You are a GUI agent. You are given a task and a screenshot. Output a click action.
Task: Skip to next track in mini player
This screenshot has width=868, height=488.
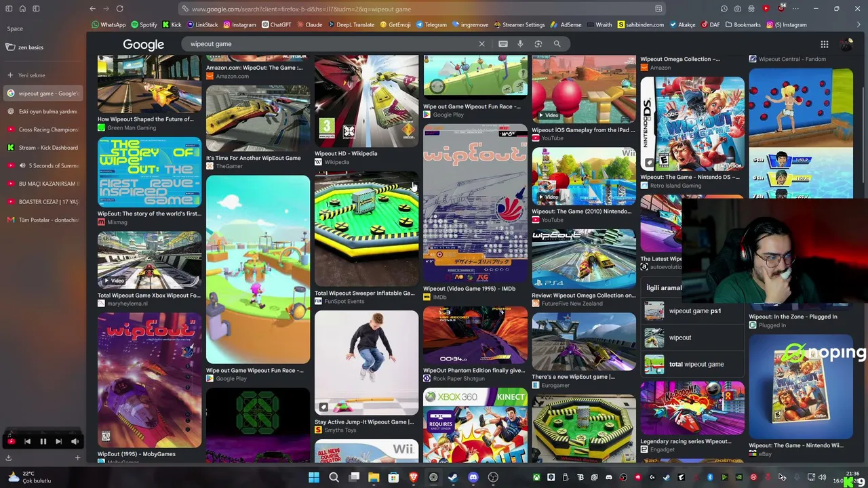pyautogui.click(x=58, y=442)
